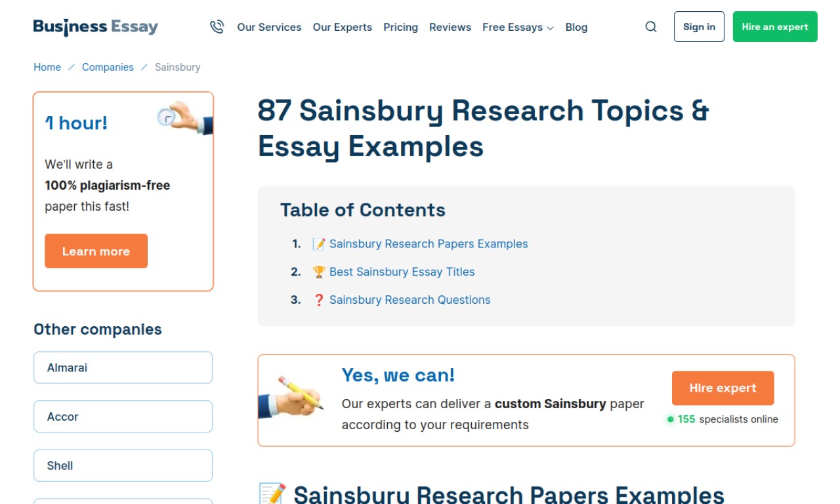Screen dimensions: 840x504
Task: Click Sainsbury breadcrumb text
Action: point(177,67)
